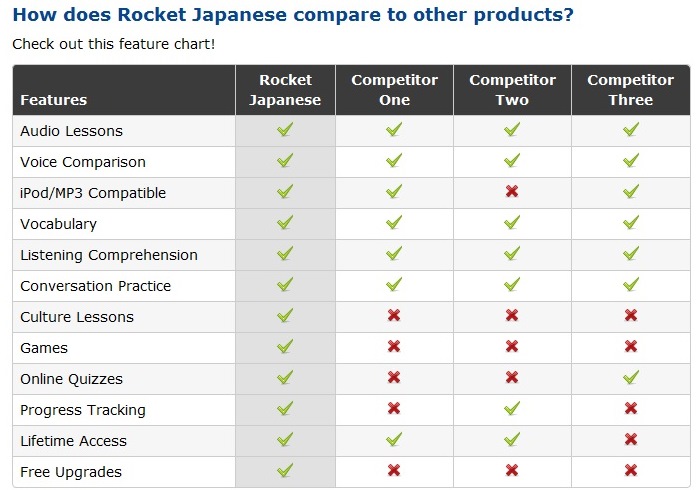The width and height of the screenshot is (700, 490).
Task: Click Competitor Two red X for Free Upgrades
Action: tap(512, 471)
